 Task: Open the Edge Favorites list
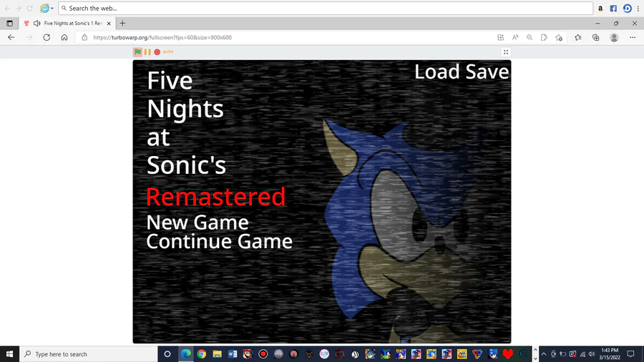(x=578, y=37)
